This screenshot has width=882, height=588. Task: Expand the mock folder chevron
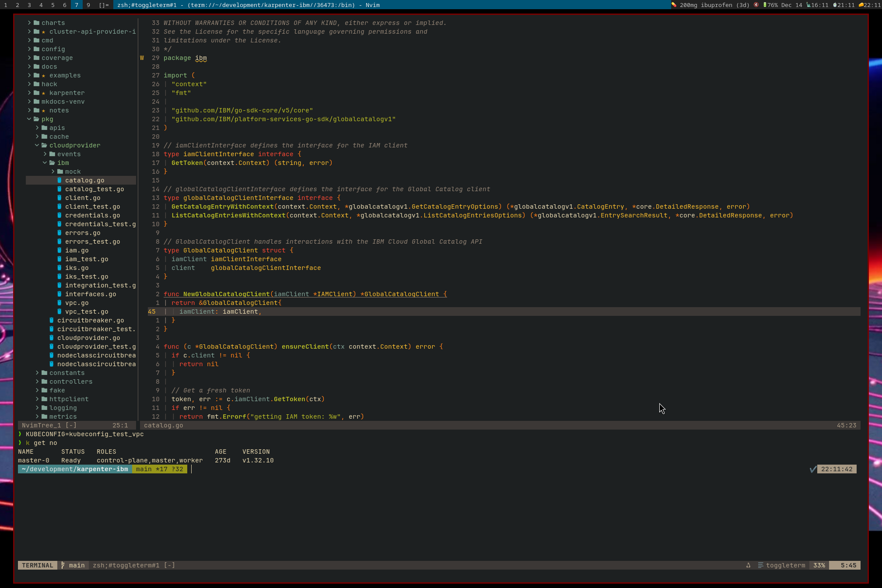(x=53, y=171)
